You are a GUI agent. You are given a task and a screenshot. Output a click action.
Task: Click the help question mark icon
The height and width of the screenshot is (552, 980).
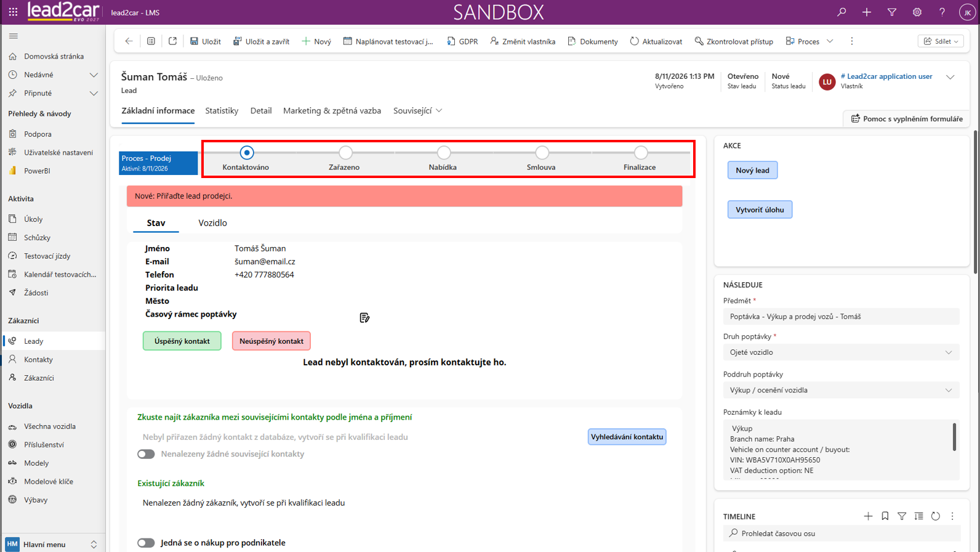click(x=942, y=12)
